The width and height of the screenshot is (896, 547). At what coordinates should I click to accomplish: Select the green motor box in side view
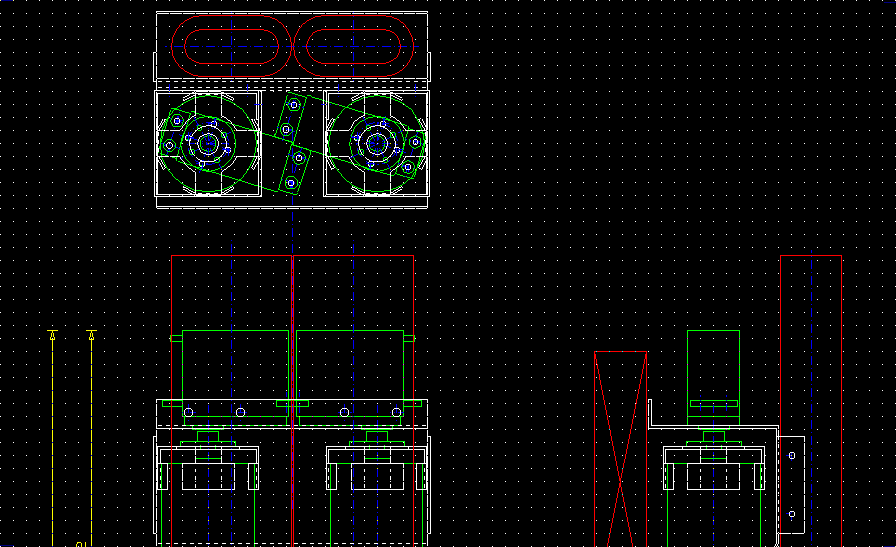713,365
